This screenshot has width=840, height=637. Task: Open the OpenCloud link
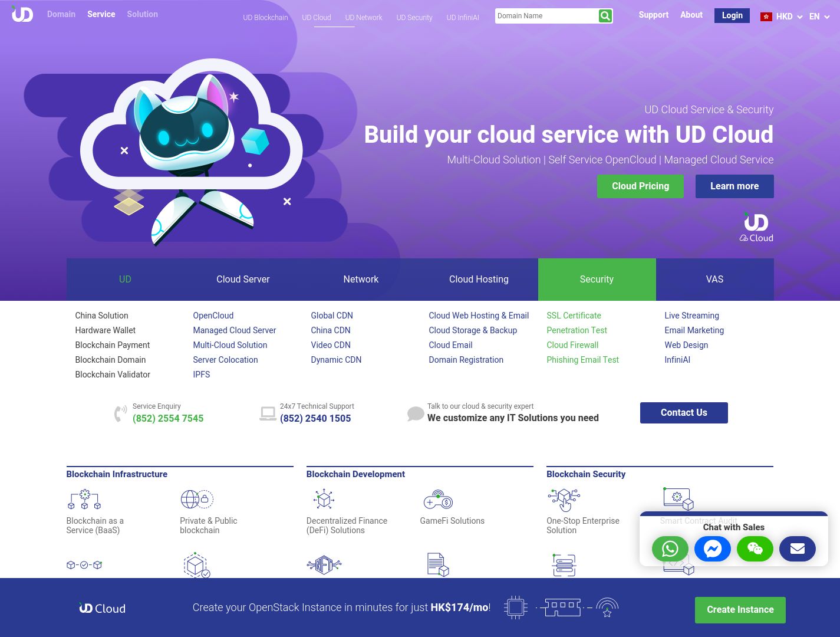pos(213,316)
